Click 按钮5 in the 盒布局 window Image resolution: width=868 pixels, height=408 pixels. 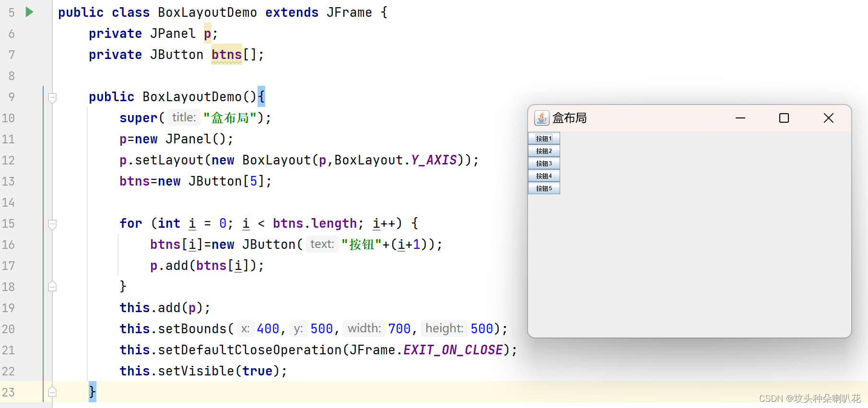pos(544,188)
